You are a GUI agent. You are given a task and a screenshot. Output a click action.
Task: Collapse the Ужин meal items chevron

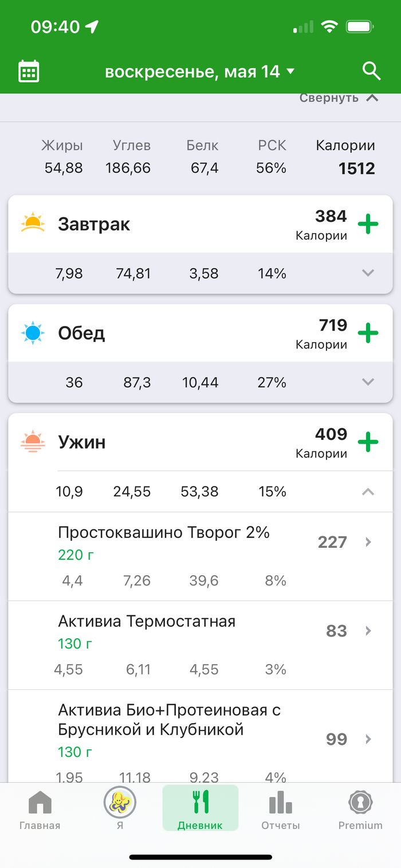pos(368,492)
